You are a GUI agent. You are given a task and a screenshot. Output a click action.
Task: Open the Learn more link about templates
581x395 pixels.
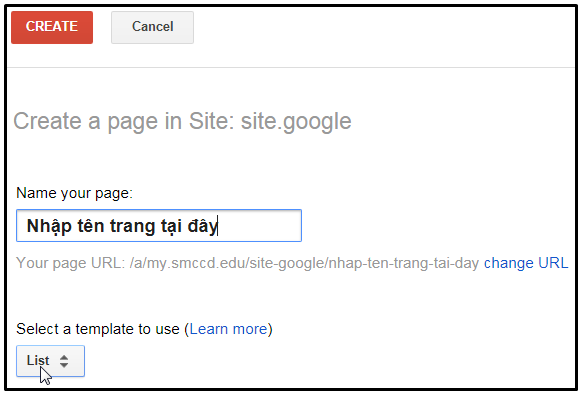pyautogui.click(x=228, y=329)
